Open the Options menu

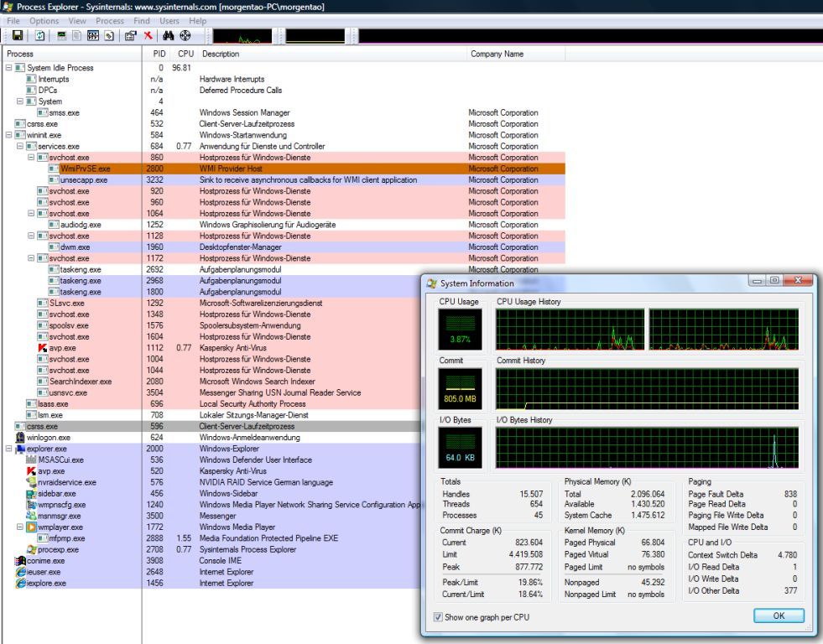(x=44, y=21)
